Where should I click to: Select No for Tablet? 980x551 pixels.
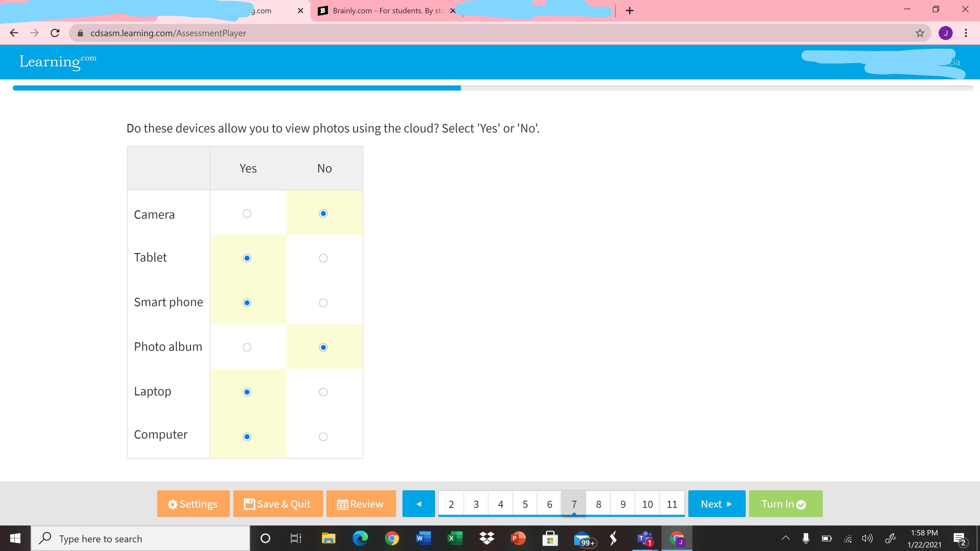pos(323,258)
